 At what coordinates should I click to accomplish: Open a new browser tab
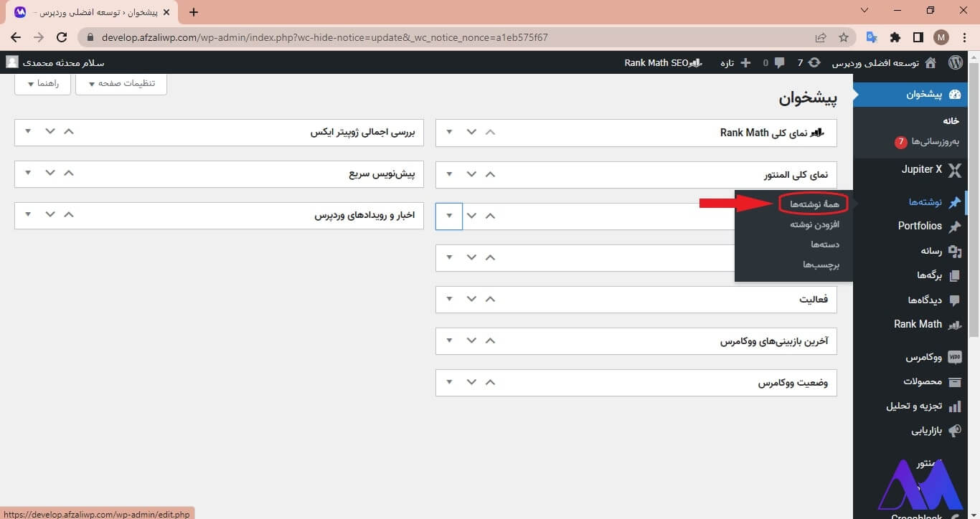pyautogui.click(x=193, y=12)
